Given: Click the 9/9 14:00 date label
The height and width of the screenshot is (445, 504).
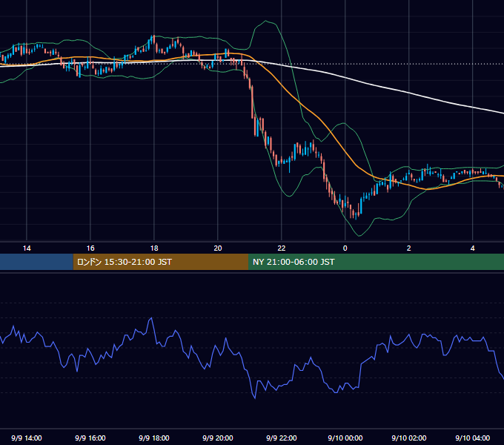Looking at the screenshot, I should click(x=27, y=438).
